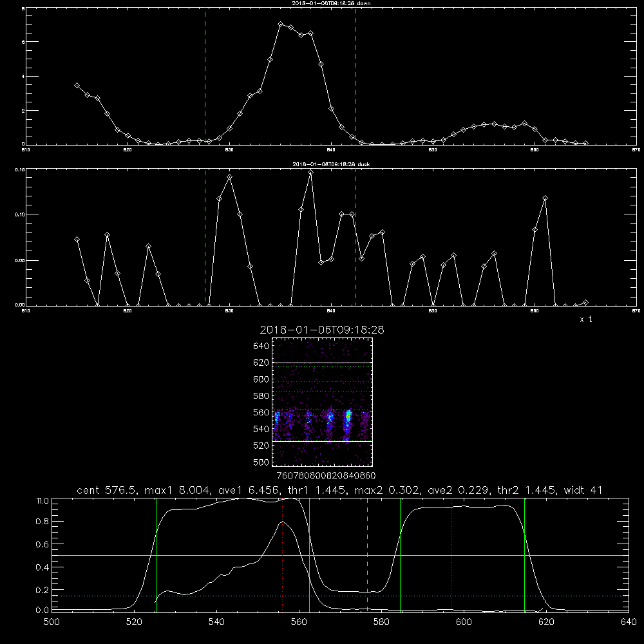Select the leftmost solid green line in bottom plot
Image resolution: width=644 pixels, height=644 pixels.
pyautogui.click(x=156, y=555)
